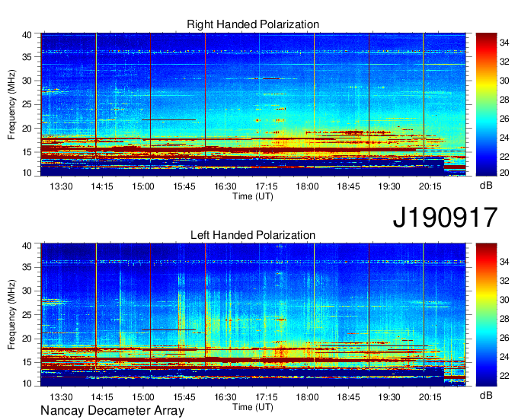Click the 18:45 time tick of Right Handed plot
Viewport: 518px width, 420px height.
click(x=348, y=186)
